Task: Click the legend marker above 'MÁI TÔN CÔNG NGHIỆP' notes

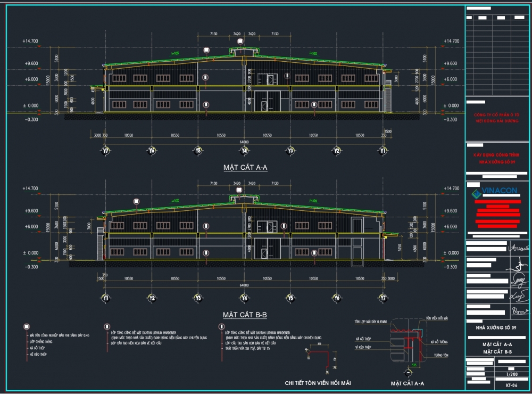Action: coord(26,326)
